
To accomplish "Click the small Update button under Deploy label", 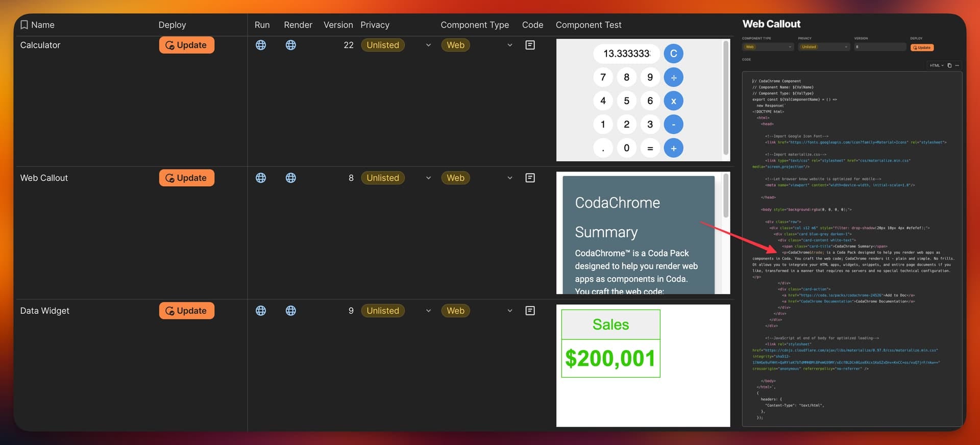I will tap(922, 47).
